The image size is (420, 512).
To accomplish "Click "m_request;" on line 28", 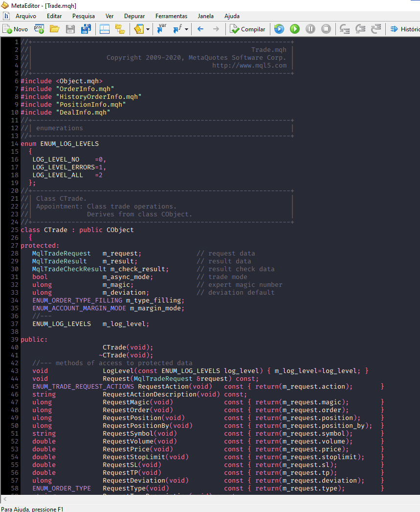I will pyautogui.click(x=122, y=254).
